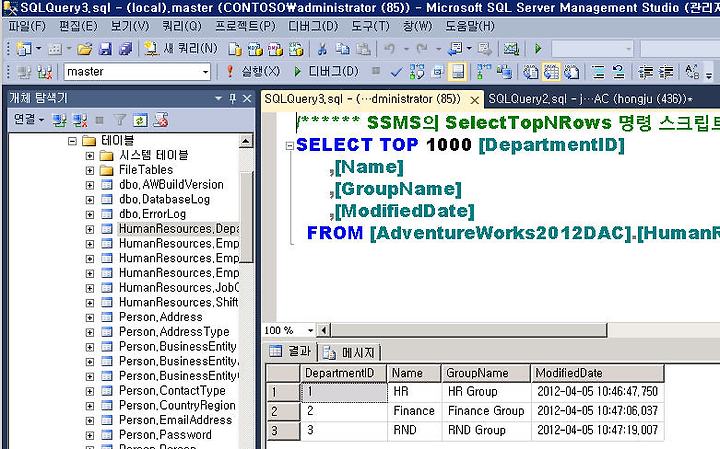Click the green Start arrow in top toolbar

point(538,48)
